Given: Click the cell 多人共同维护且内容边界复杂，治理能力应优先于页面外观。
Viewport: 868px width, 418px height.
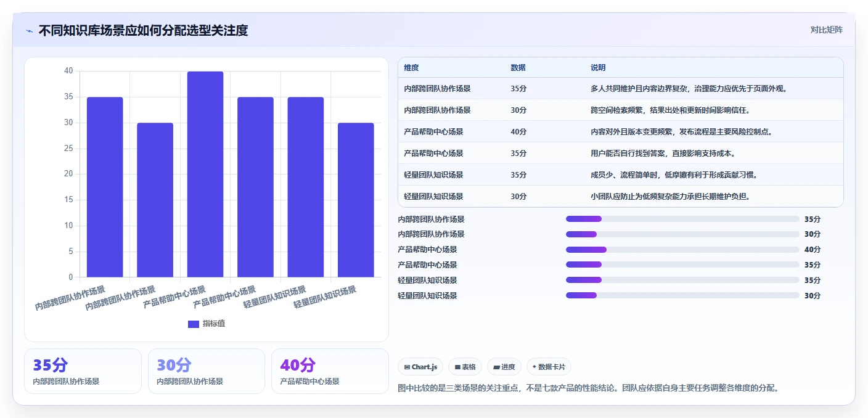Looking at the screenshot, I should (689, 89).
